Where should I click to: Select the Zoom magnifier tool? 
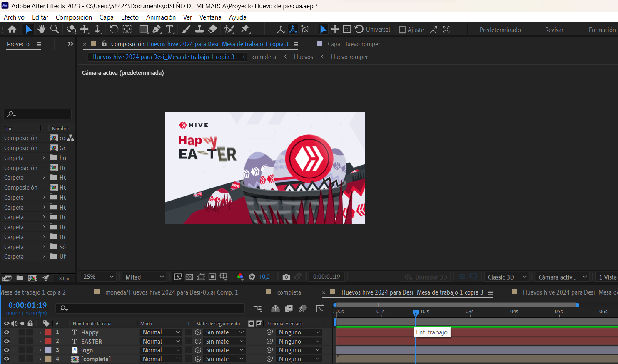54,29
